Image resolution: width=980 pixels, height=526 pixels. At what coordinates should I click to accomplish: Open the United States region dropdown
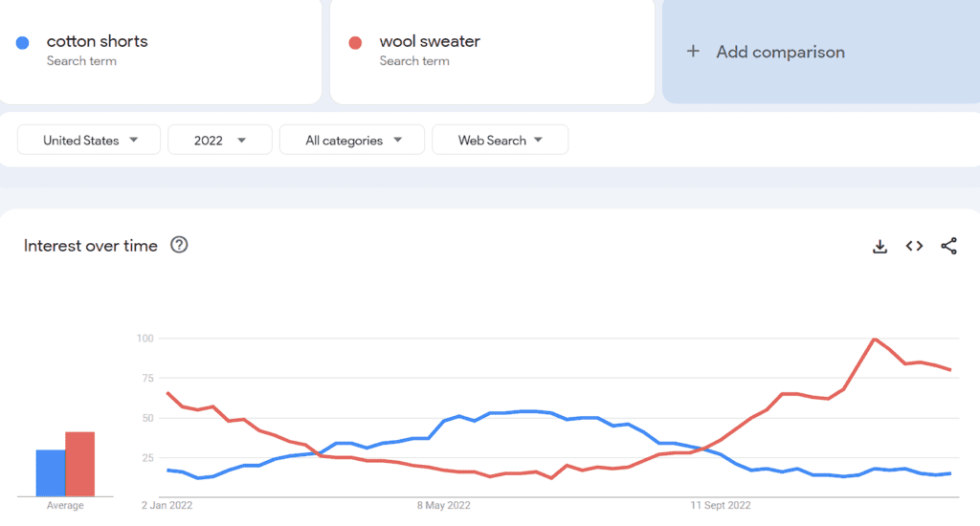pos(89,140)
